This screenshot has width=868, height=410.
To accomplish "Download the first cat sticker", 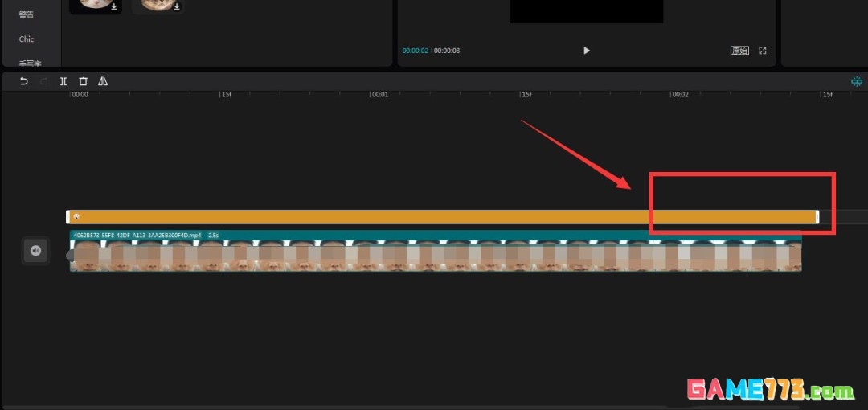I will click(114, 7).
